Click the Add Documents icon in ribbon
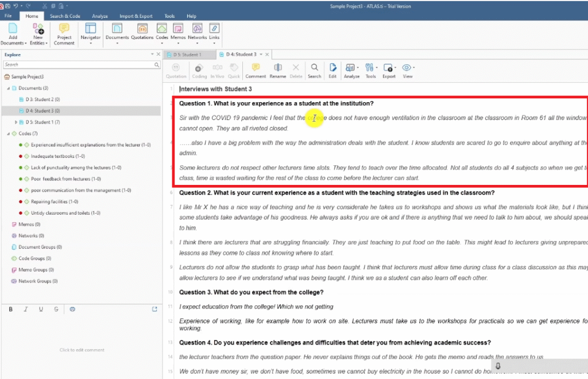Image resolution: width=588 pixels, height=379 pixels. coord(13,30)
